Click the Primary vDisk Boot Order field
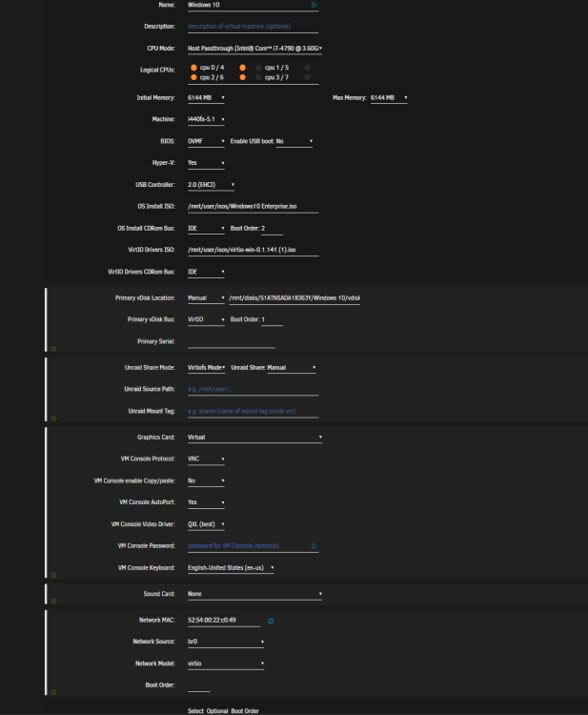 [273, 319]
